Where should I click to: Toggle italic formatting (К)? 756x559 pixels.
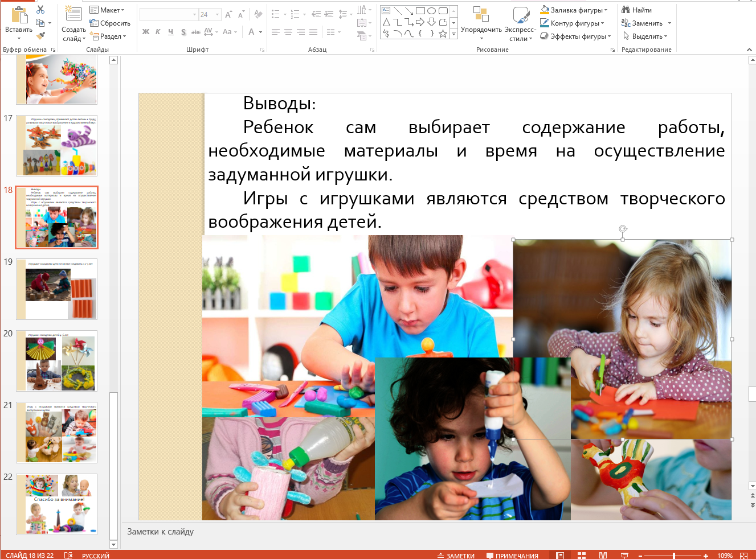coord(158,32)
